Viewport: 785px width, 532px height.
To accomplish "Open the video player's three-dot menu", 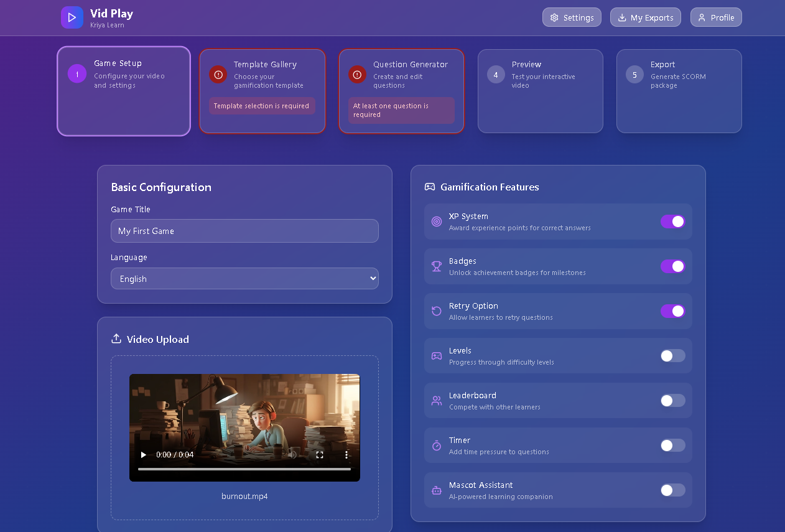I will [x=346, y=455].
